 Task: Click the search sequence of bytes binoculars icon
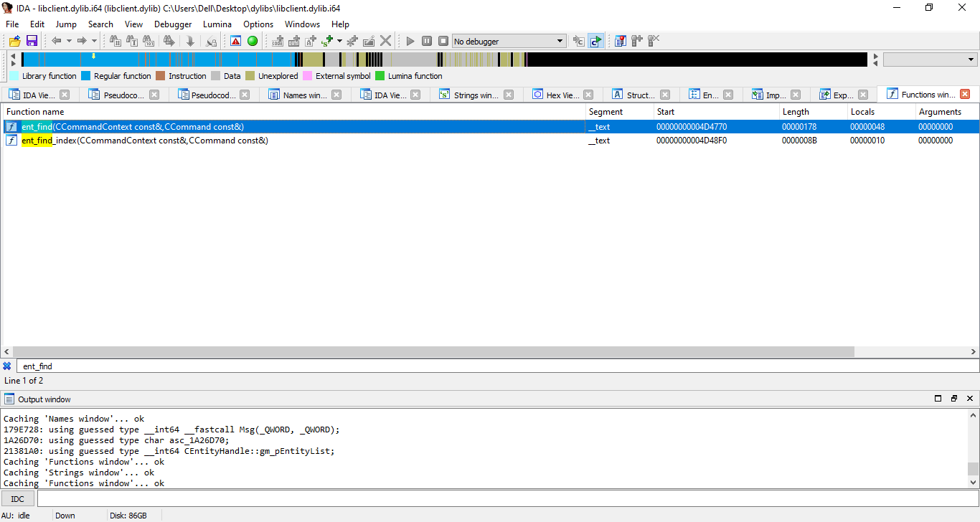coord(116,41)
